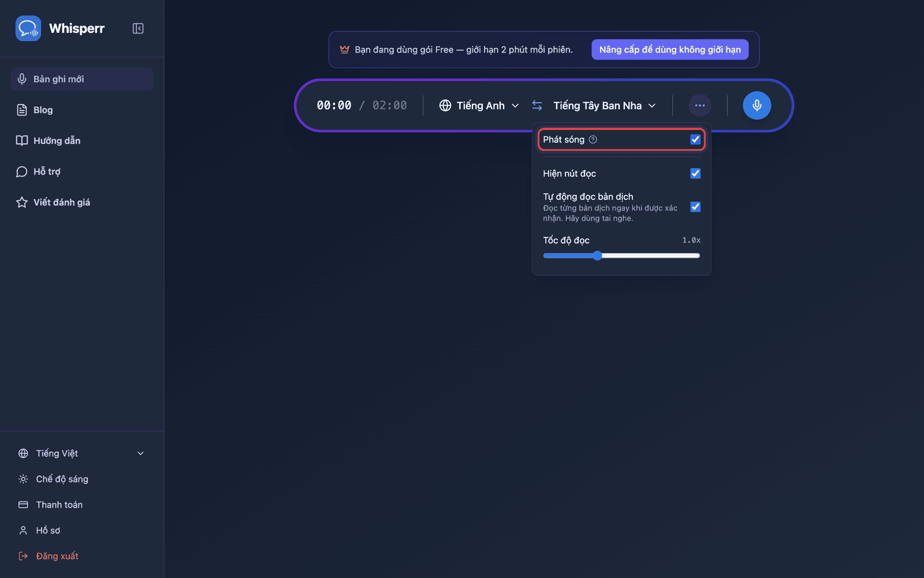Screen dimensions: 924x578
Task: Click the globe icon next to Tiếng Anh
Action: (x=445, y=105)
